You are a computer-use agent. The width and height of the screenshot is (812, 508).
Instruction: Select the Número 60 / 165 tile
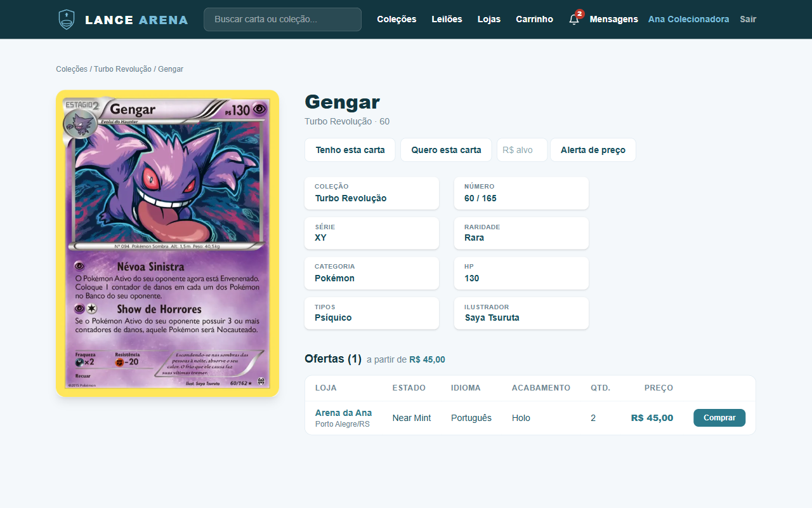click(521, 193)
